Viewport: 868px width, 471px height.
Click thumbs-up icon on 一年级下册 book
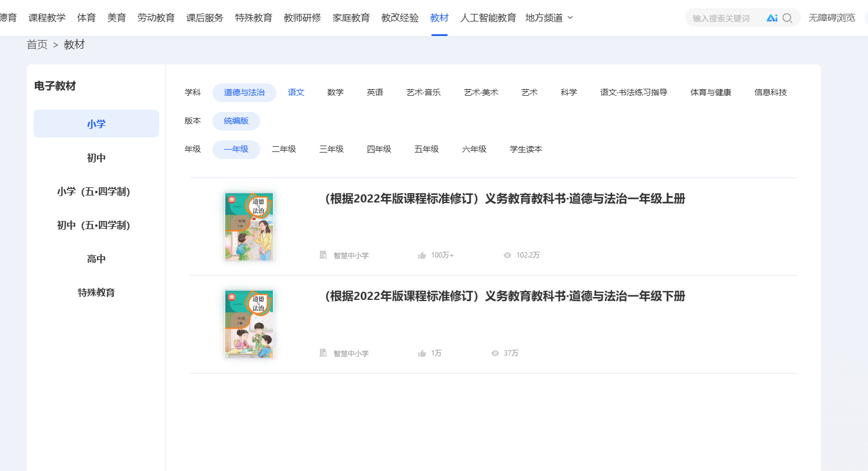(422, 353)
